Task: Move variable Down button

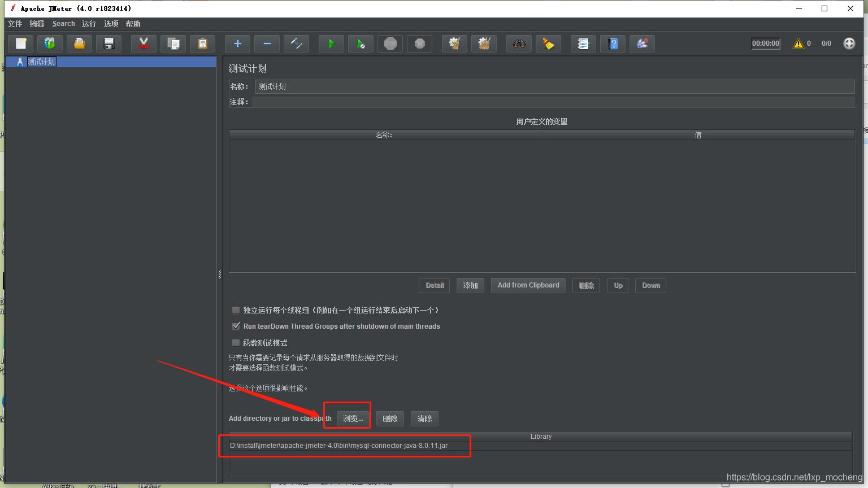Action: (650, 285)
